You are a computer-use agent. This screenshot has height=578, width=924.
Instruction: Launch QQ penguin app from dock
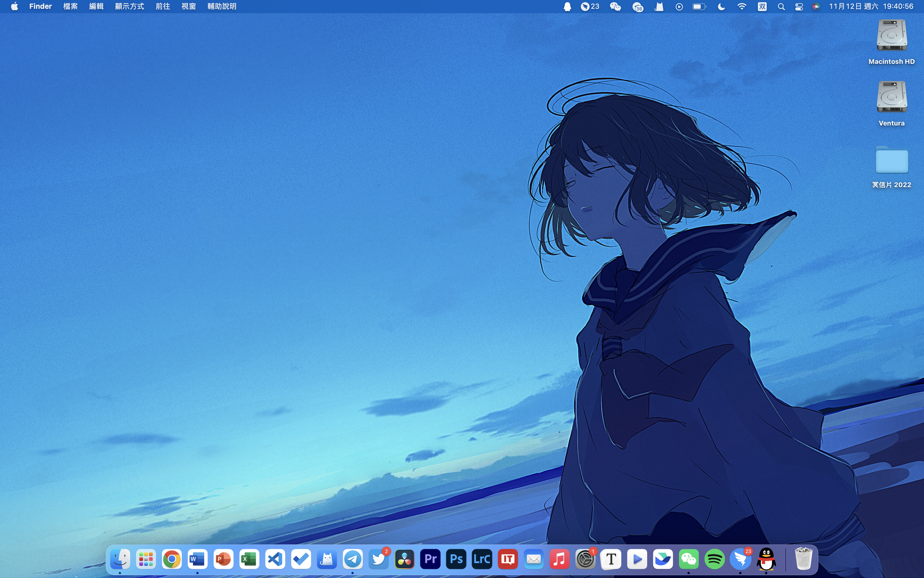[766, 559]
